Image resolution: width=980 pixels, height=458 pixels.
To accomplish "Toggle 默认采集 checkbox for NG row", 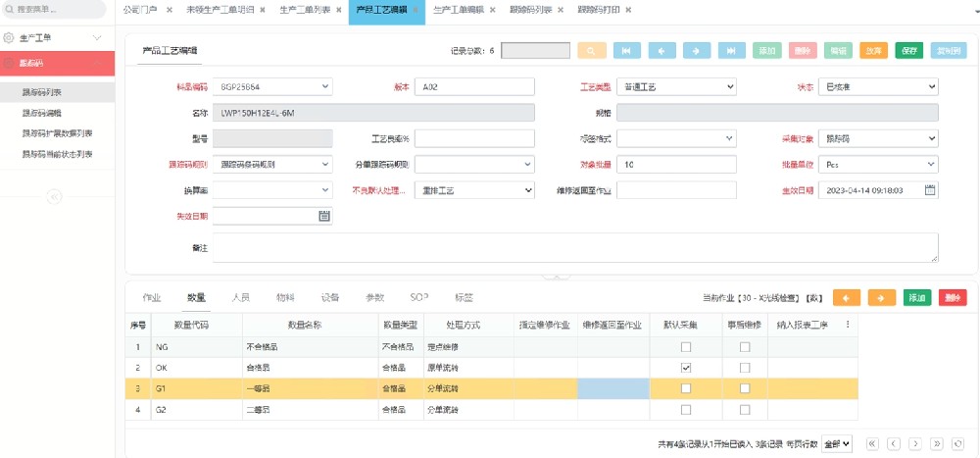I will click(x=686, y=347).
